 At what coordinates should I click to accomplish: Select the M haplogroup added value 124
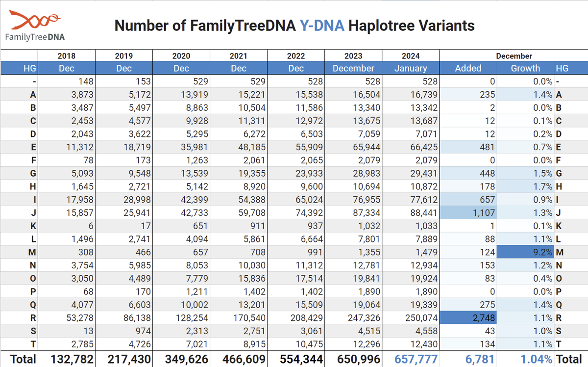[x=468, y=252]
